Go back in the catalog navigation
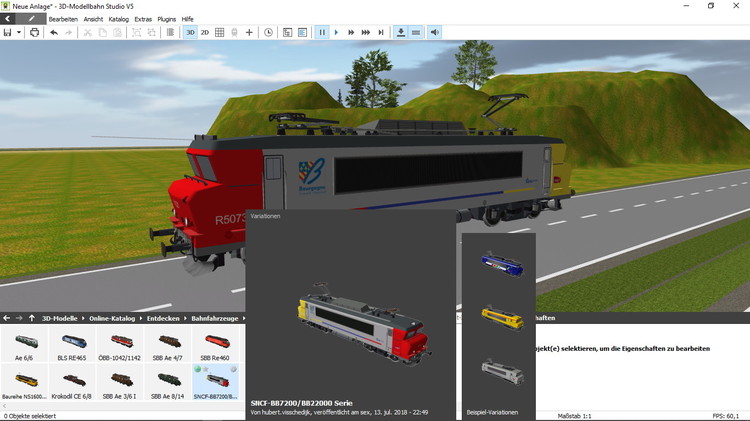Image resolution: width=750 pixels, height=421 pixels. pyautogui.click(x=6, y=318)
